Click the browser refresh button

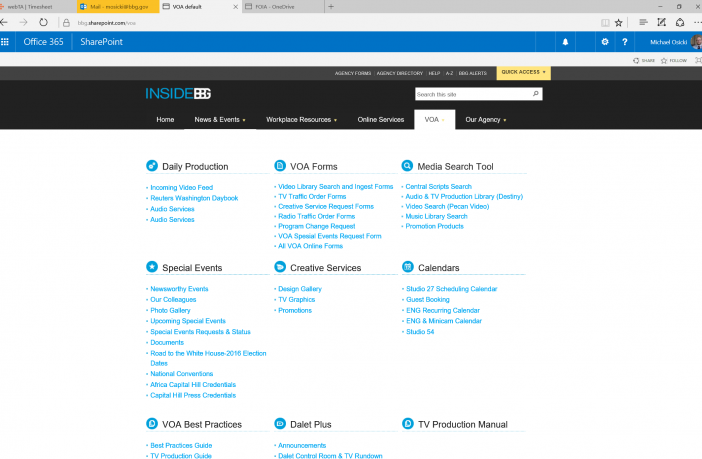pos(43,21)
